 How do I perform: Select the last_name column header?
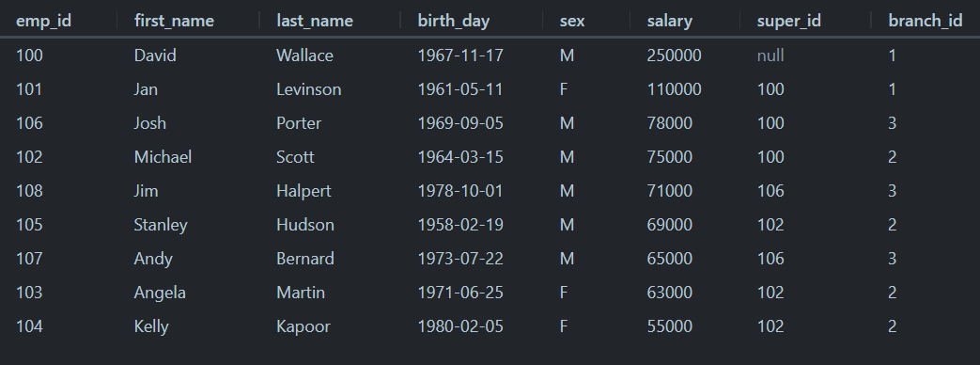315,21
